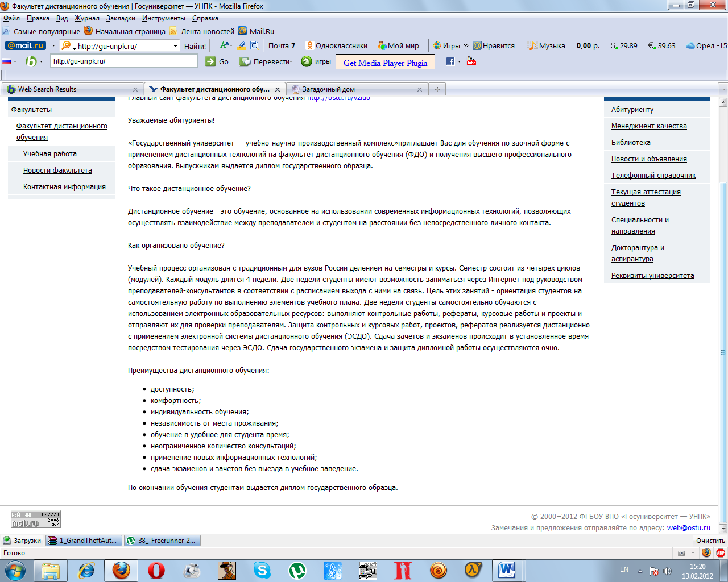
Task: Click Get Media Player Plugin button
Action: tap(385, 63)
